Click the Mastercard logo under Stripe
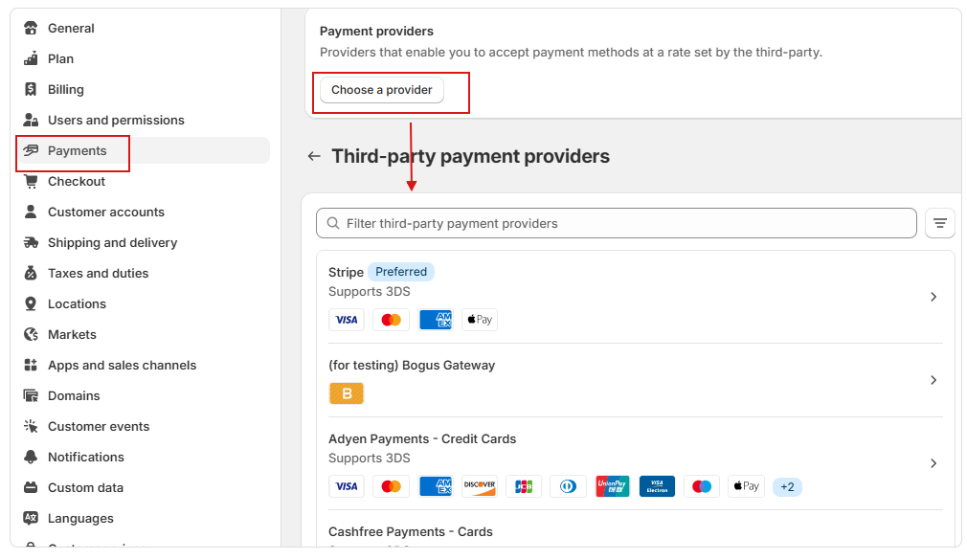The height and width of the screenshot is (560, 967). click(x=391, y=320)
